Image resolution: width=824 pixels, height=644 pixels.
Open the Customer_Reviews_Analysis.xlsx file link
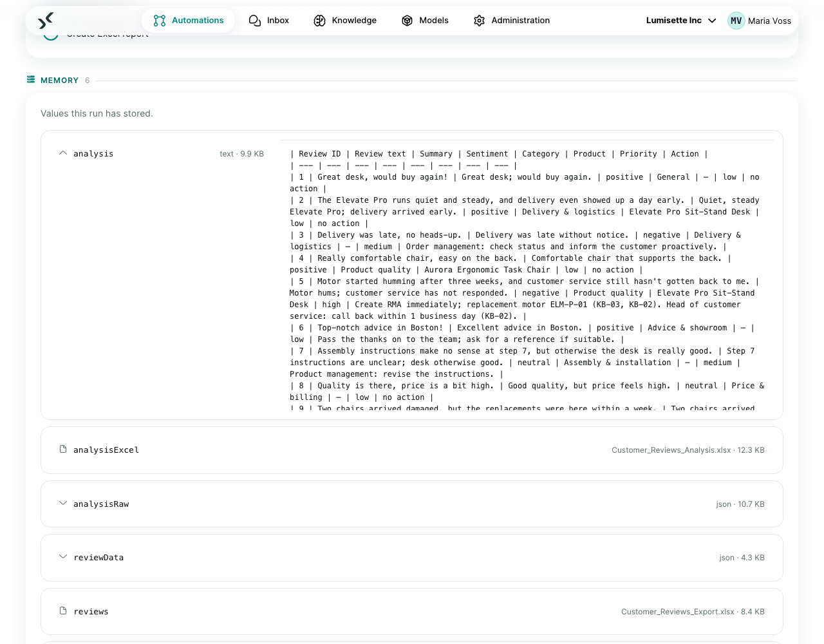(x=671, y=450)
